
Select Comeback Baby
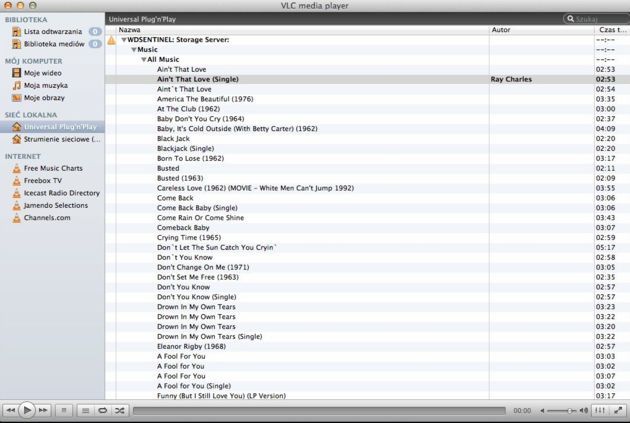[183, 227]
